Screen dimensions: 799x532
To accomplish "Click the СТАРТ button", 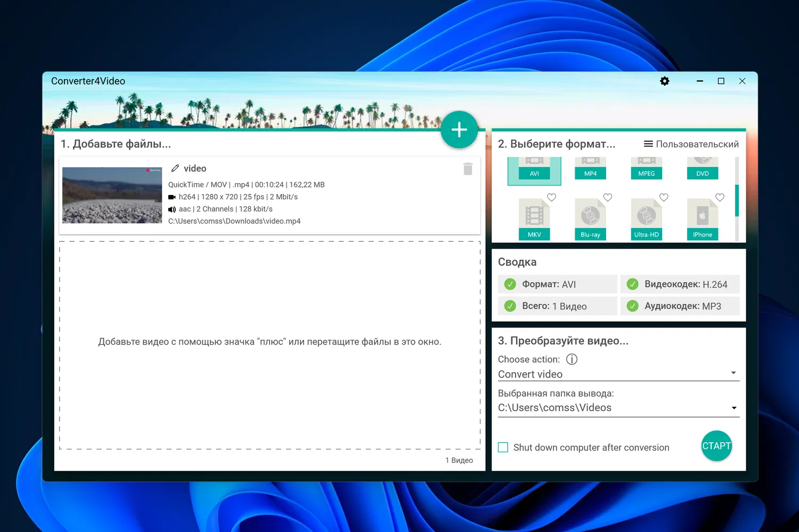I will (x=716, y=446).
